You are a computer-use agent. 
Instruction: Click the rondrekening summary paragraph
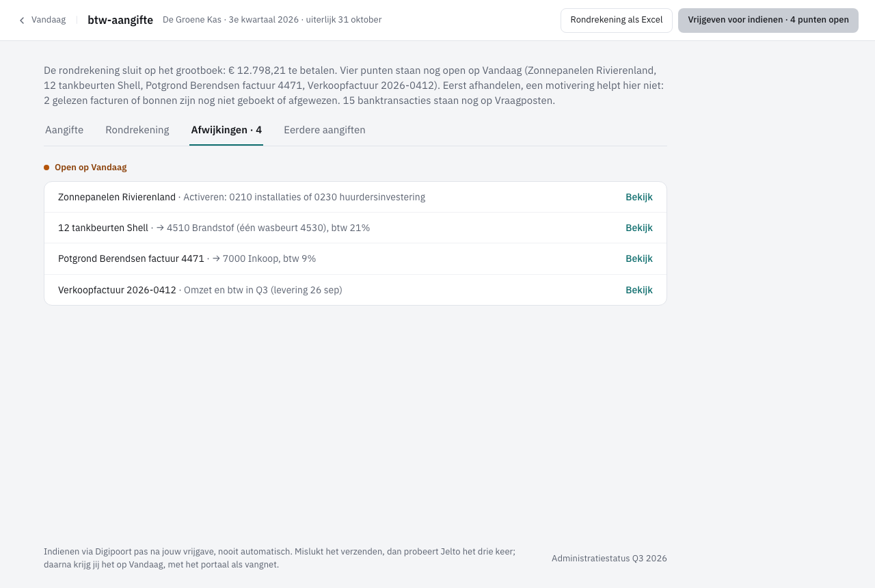pos(354,85)
